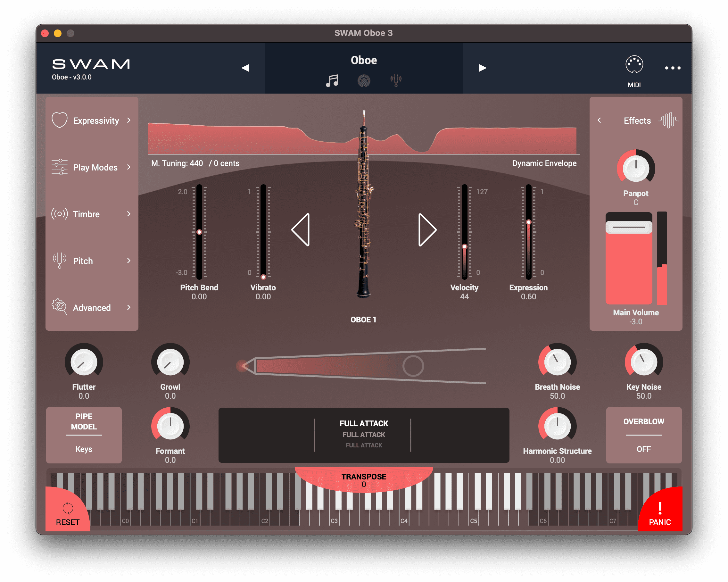728x582 pixels.
Task: Click the OBOE 1 instrument label
Action: coord(363,320)
